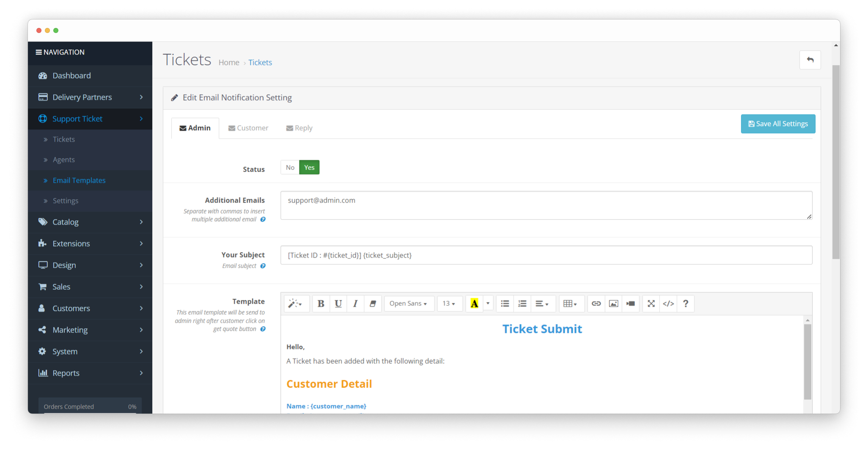Open the editor fullscreen mode
This screenshot has width=868, height=450.
pyautogui.click(x=651, y=304)
